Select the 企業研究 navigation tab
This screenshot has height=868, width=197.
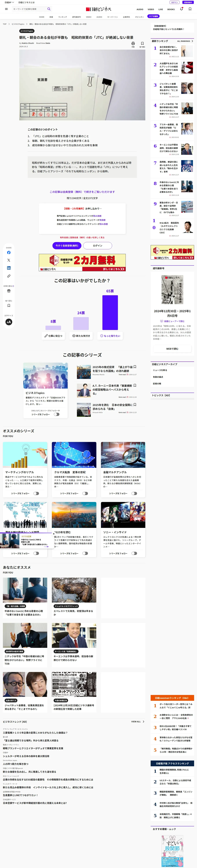pos(126,17)
